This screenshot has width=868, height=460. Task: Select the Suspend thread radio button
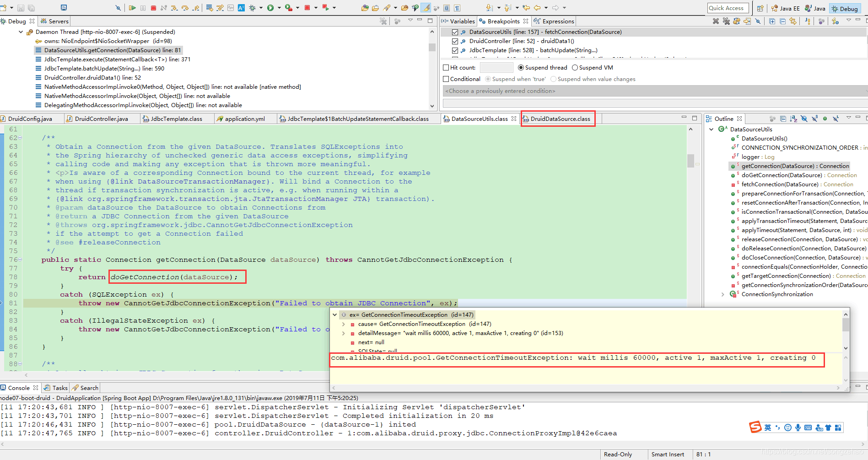(521, 67)
